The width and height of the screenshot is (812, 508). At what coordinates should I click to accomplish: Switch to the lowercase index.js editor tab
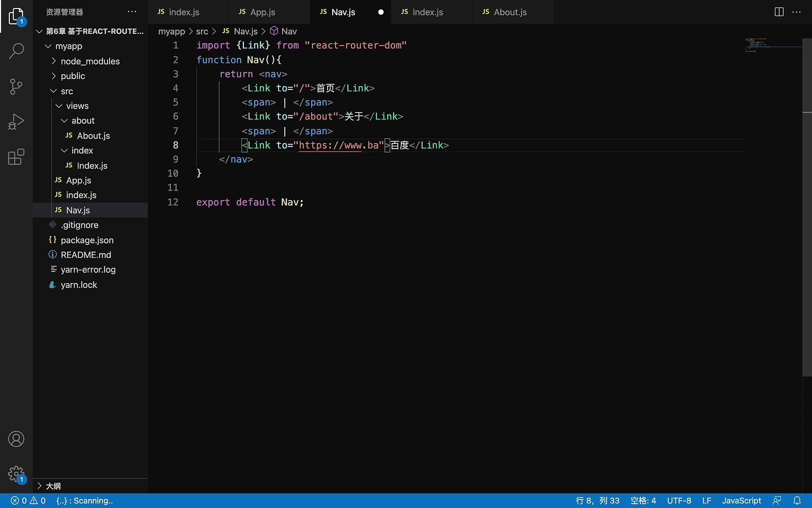[x=188, y=12]
